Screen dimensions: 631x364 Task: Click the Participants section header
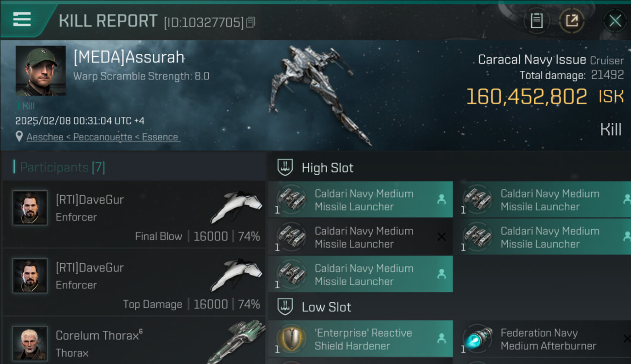(63, 167)
